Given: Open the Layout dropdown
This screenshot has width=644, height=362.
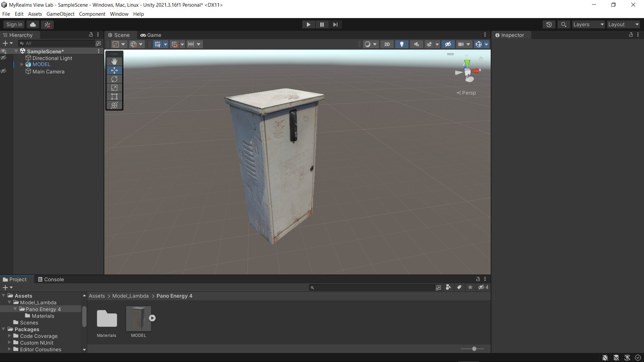Looking at the screenshot, I should pyautogui.click(x=623, y=24).
